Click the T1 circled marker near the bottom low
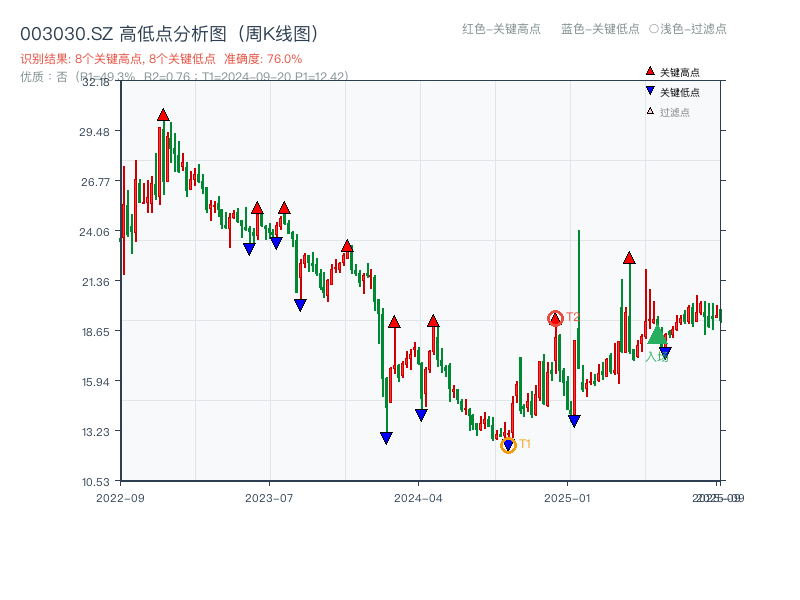This screenshot has width=800, height=600. click(x=508, y=445)
